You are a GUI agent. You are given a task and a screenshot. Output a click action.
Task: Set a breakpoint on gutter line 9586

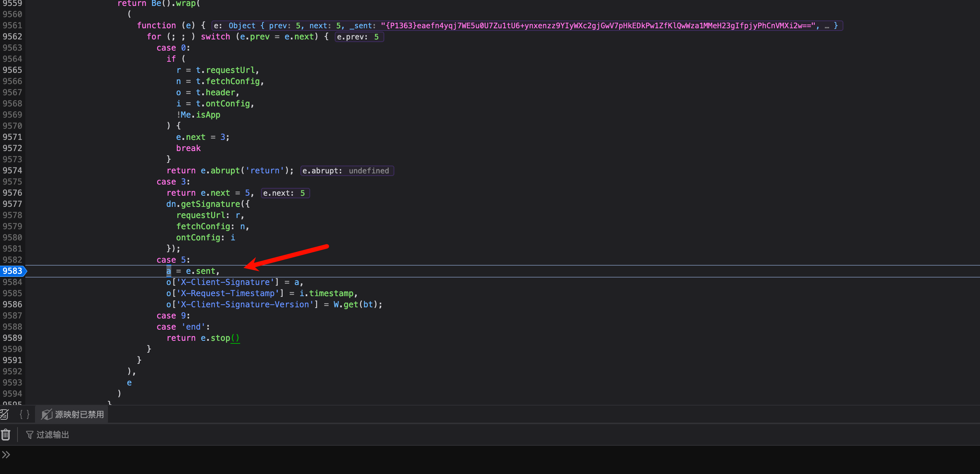13,304
